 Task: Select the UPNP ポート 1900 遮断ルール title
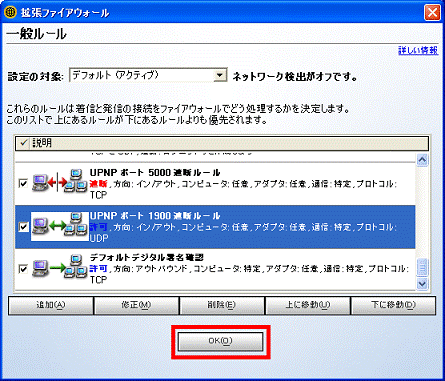tap(155, 216)
